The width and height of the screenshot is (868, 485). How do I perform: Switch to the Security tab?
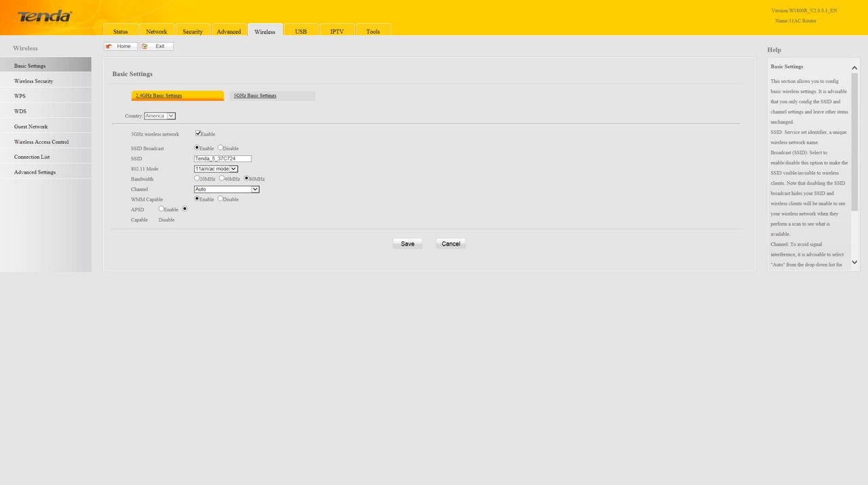tap(193, 30)
